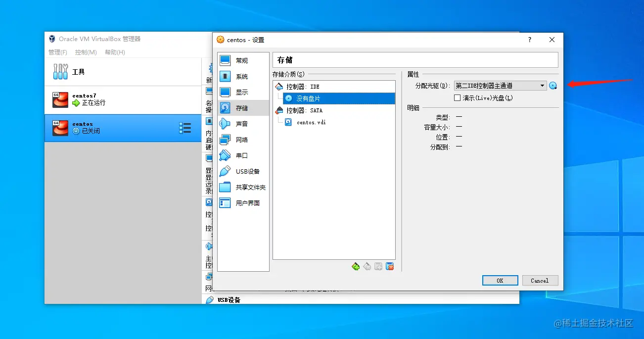
Task: Click the add attachment icon below the storage tree
Action: (378, 266)
